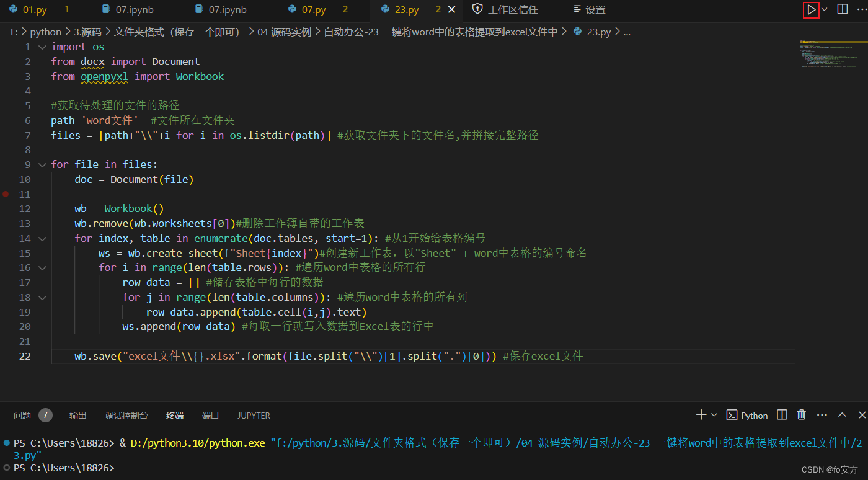Collapse the import block at line 1
This screenshot has width=868, height=480.
[x=42, y=47]
